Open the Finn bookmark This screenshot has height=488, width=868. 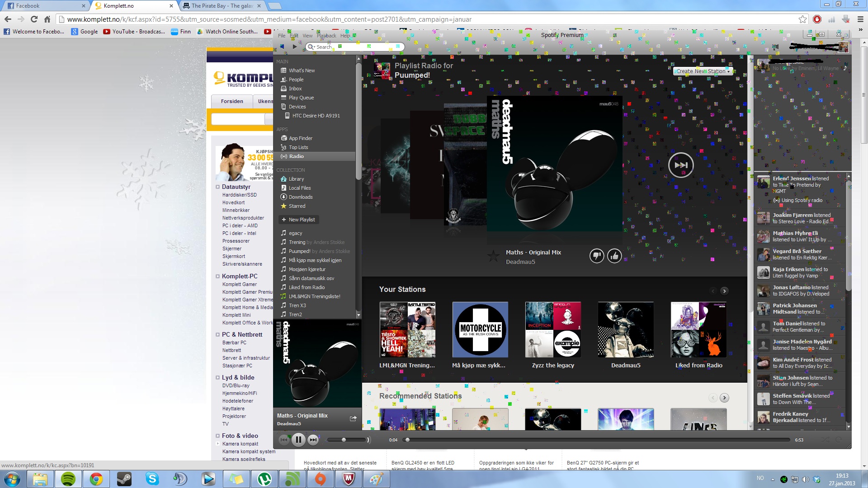(181, 32)
